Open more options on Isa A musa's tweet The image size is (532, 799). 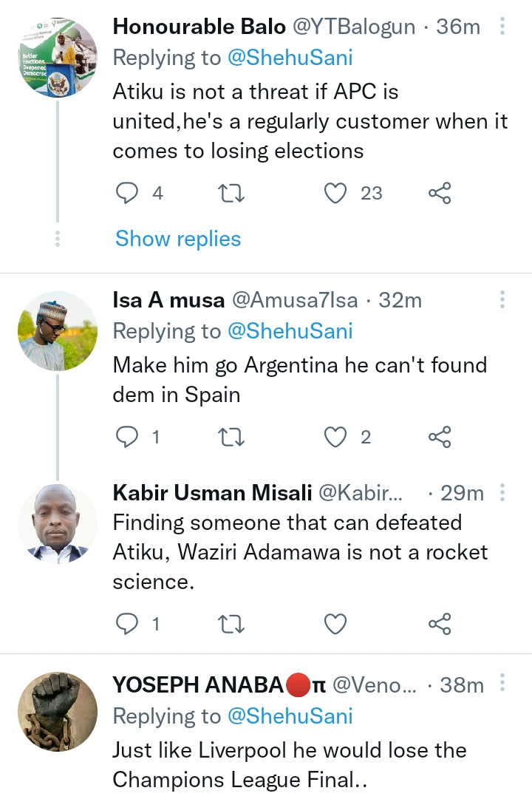pos(502,300)
